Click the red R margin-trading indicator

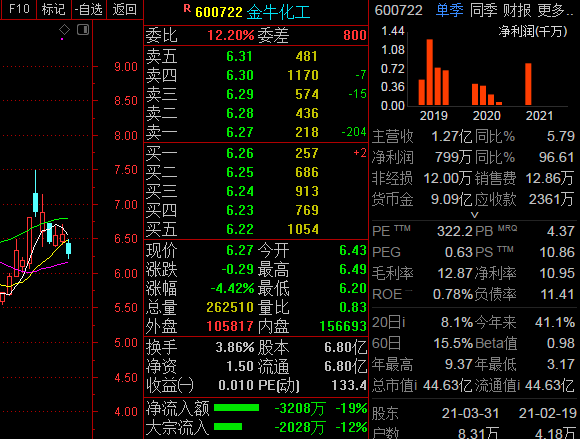[x=187, y=9]
